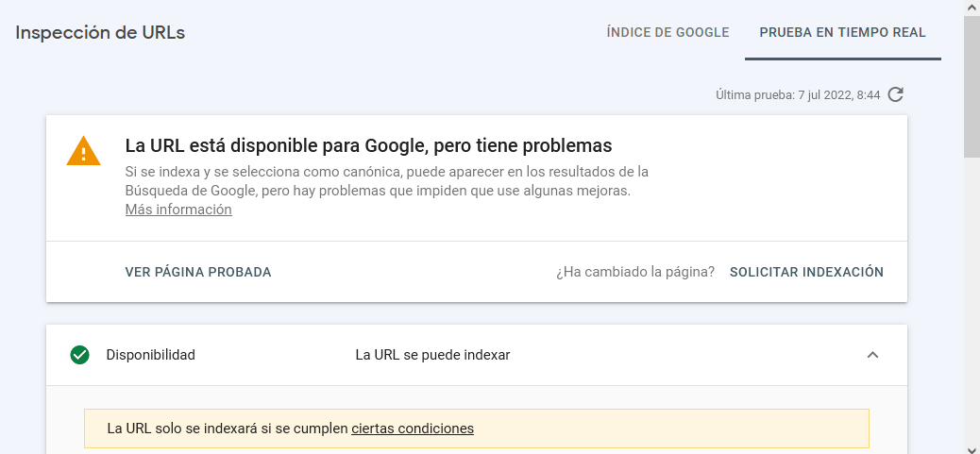980x454 pixels.
Task: Click the refresh icon next to Última prueba
Action: pos(896,95)
